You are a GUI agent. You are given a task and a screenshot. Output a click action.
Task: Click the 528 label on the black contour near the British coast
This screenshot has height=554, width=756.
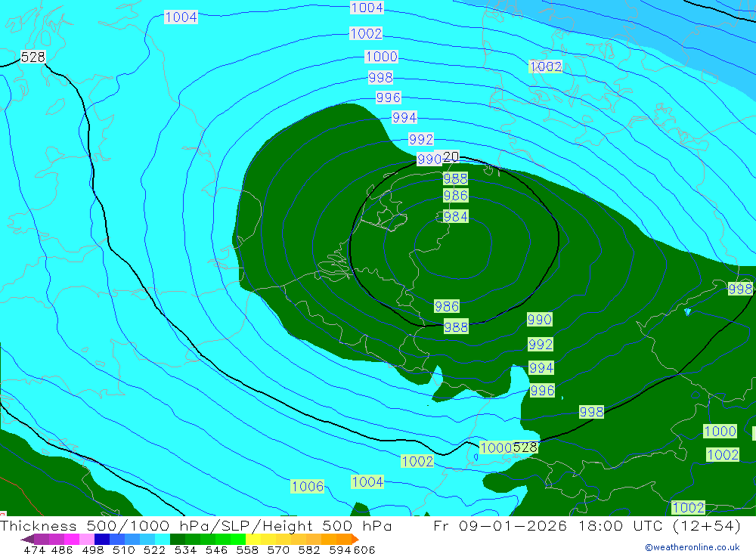pyautogui.click(x=33, y=57)
